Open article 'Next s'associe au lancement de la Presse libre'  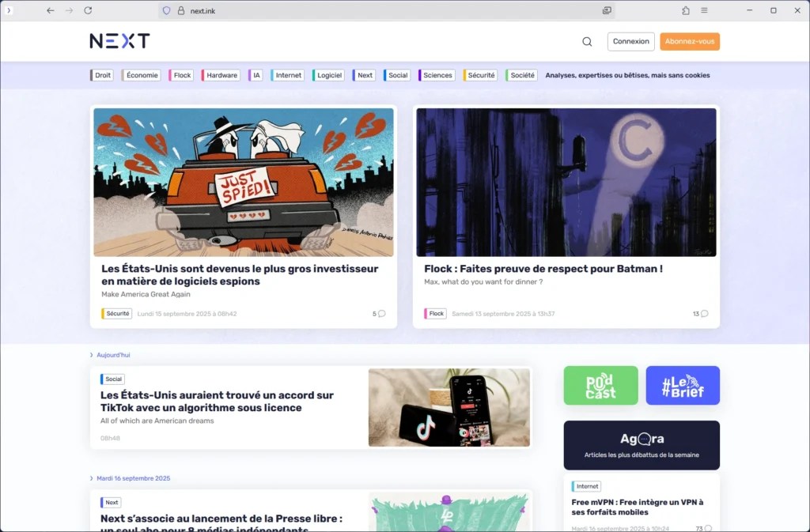221,523
